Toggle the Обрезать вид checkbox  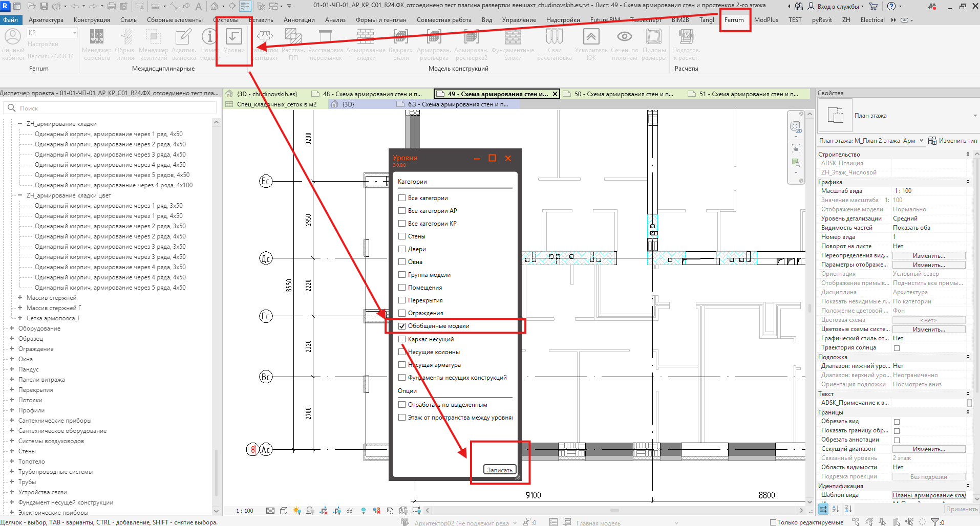click(897, 422)
